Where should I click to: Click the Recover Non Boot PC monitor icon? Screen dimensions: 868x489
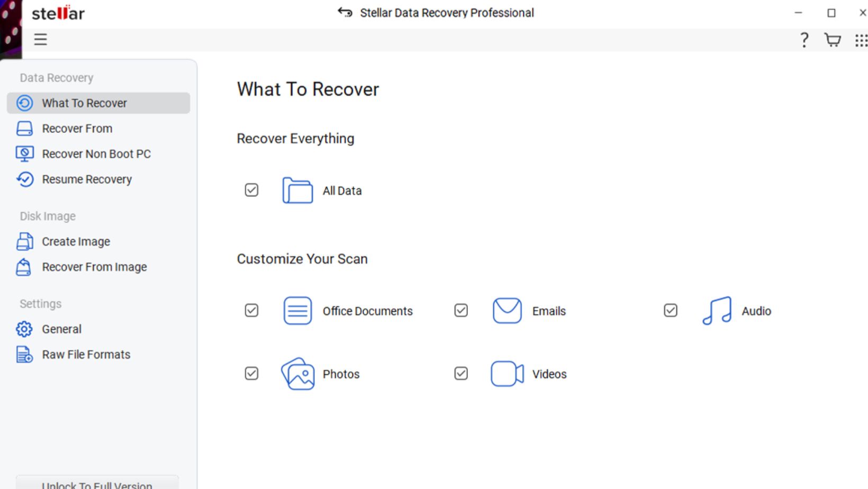pyautogui.click(x=24, y=154)
